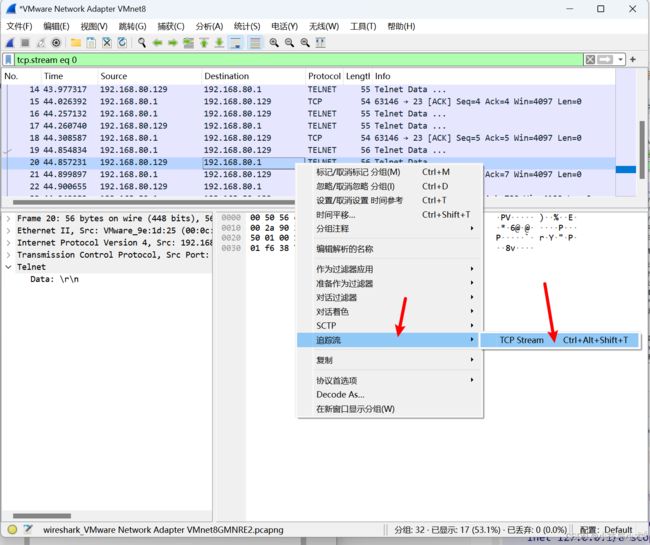The height and width of the screenshot is (545, 650).
Task: Find a packet magnifier icon
Action: coord(141,42)
